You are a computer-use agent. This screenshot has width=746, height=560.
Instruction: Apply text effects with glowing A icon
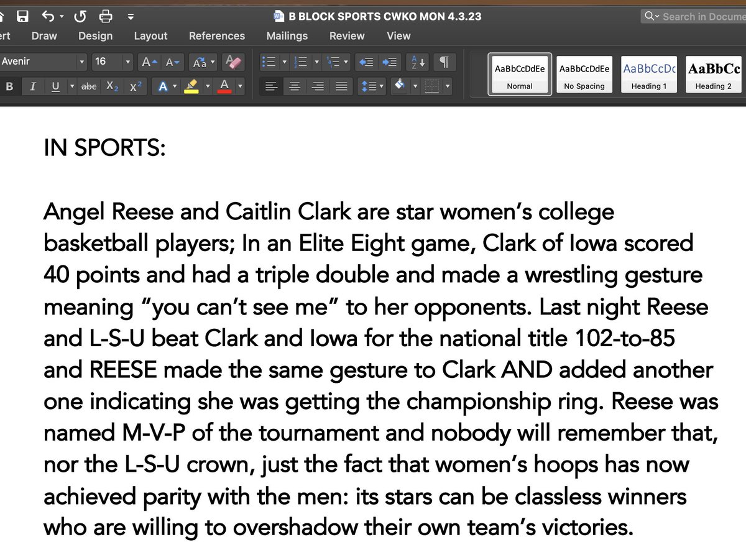(163, 87)
